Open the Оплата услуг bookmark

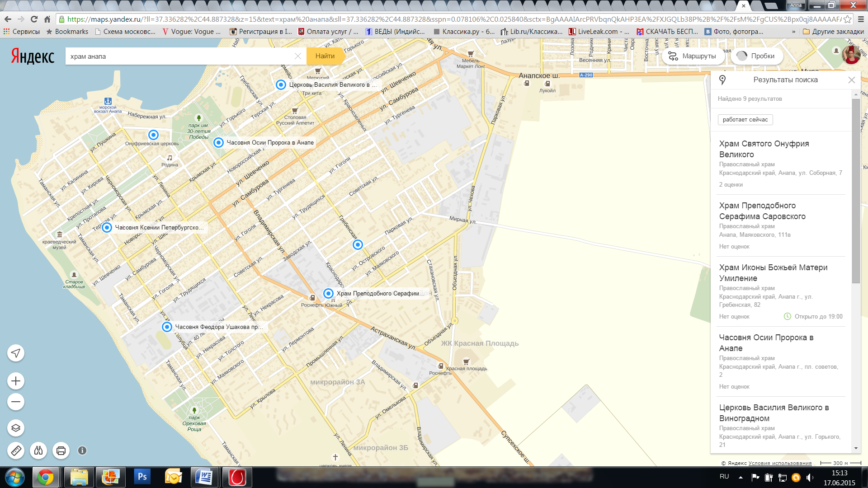(x=328, y=32)
